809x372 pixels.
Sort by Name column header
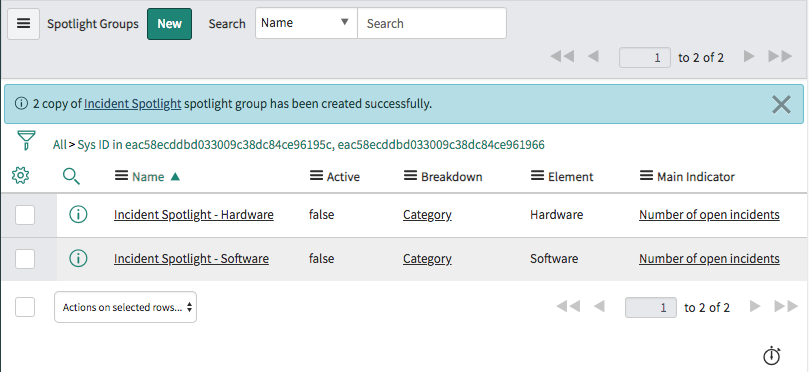click(x=148, y=177)
